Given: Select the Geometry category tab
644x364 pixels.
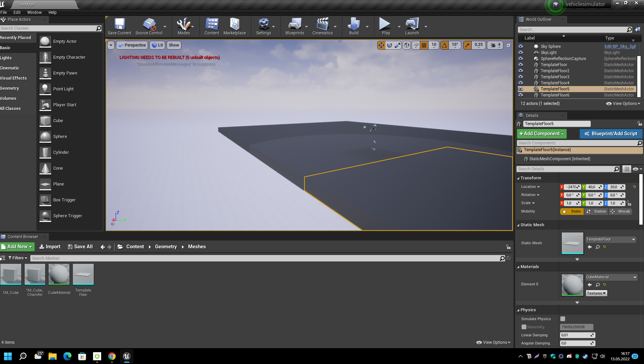Looking at the screenshot, I should 10,88.
